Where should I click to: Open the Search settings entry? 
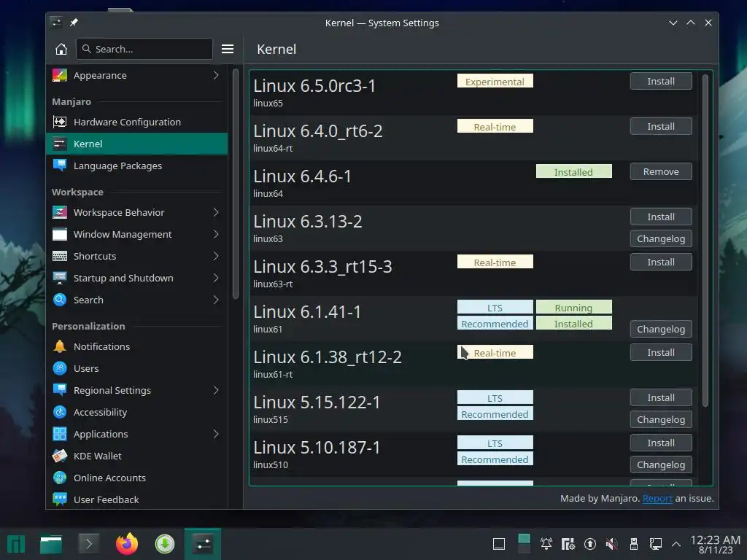coord(136,300)
